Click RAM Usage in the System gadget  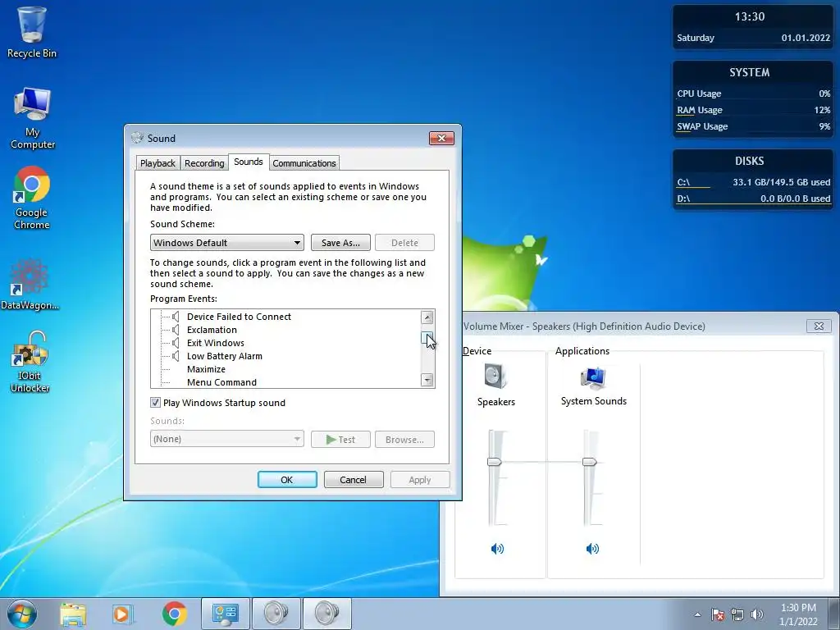[x=753, y=110]
